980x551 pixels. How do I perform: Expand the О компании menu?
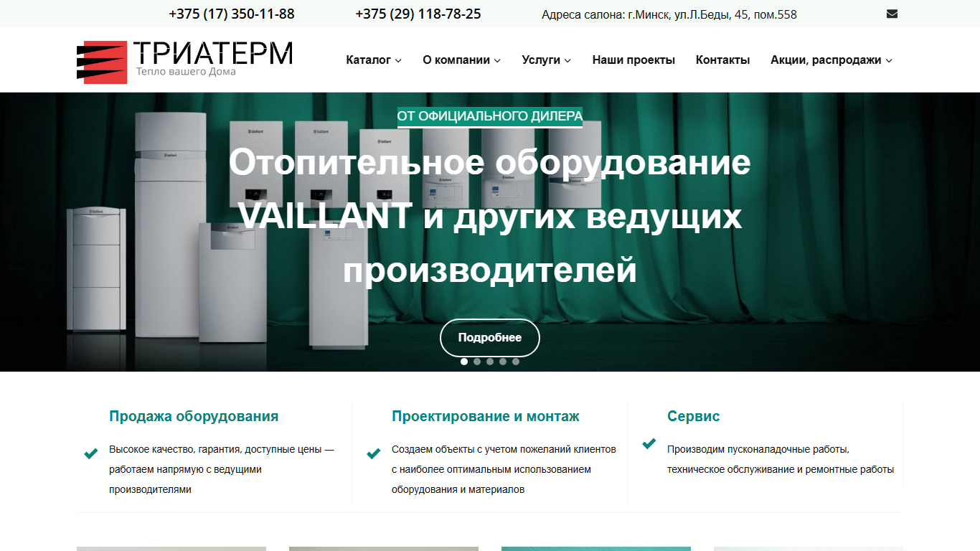[462, 60]
